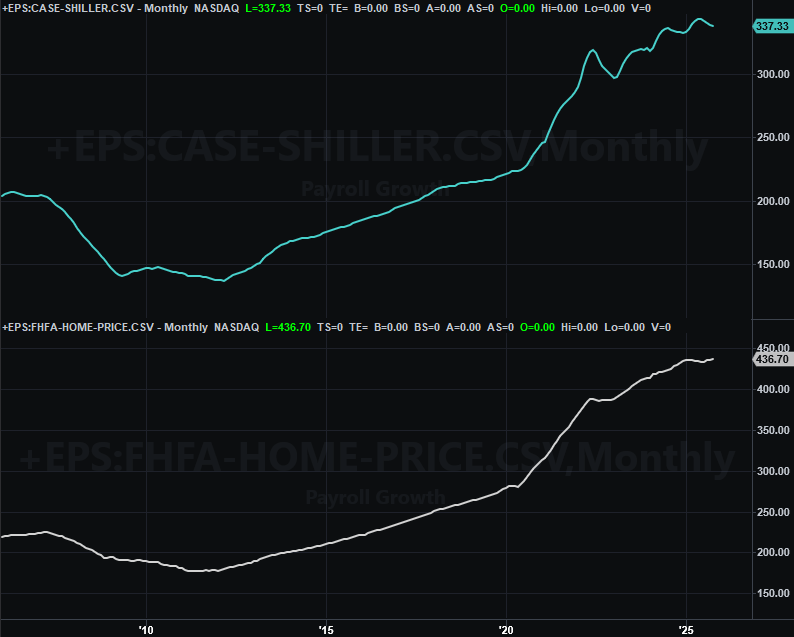This screenshot has width=794, height=637.
Task: Click the V=0 volume field in bottom header
Action: (660, 327)
